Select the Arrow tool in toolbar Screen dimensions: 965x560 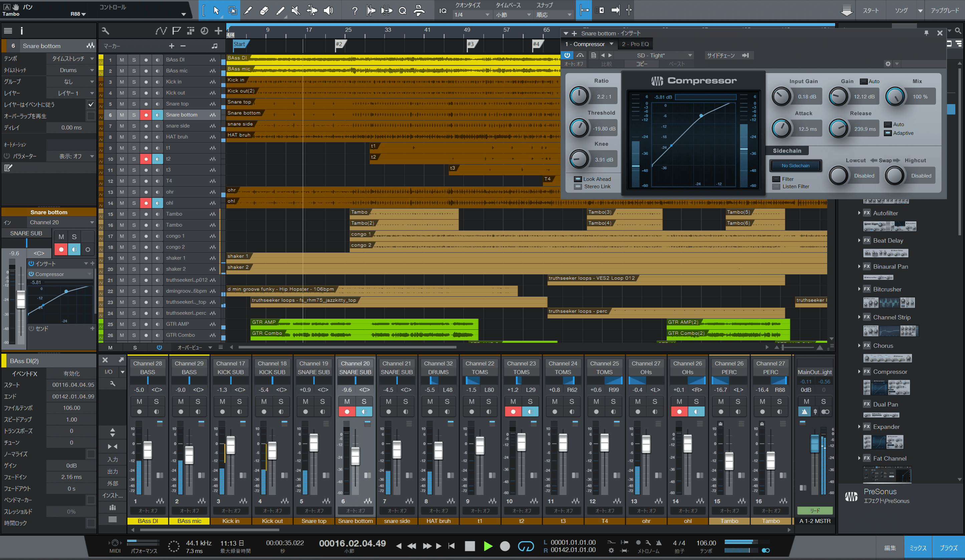pos(216,10)
